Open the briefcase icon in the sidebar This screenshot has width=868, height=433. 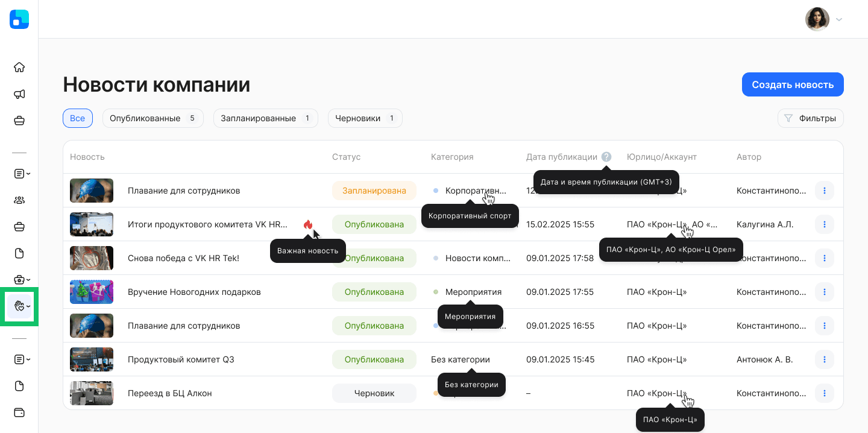[x=19, y=121]
